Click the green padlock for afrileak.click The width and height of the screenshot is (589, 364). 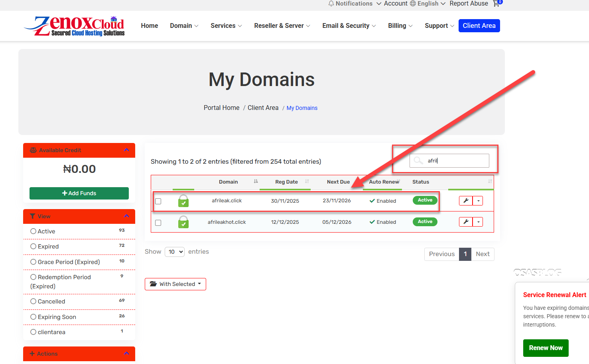click(x=183, y=201)
